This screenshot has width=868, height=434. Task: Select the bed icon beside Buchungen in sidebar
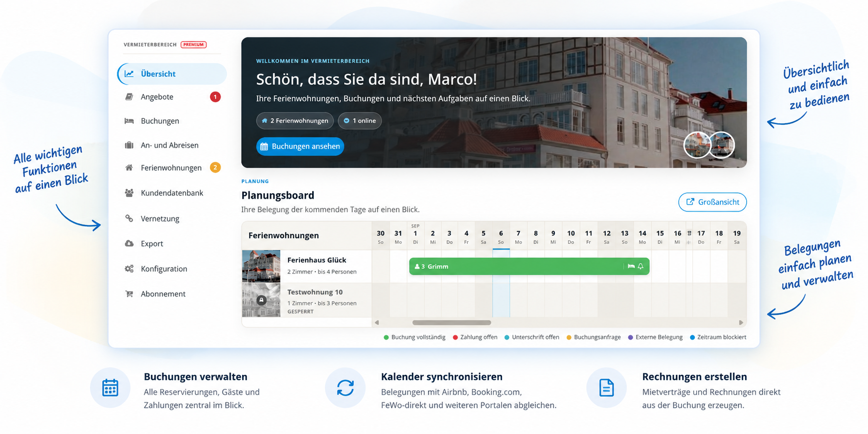(x=129, y=121)
